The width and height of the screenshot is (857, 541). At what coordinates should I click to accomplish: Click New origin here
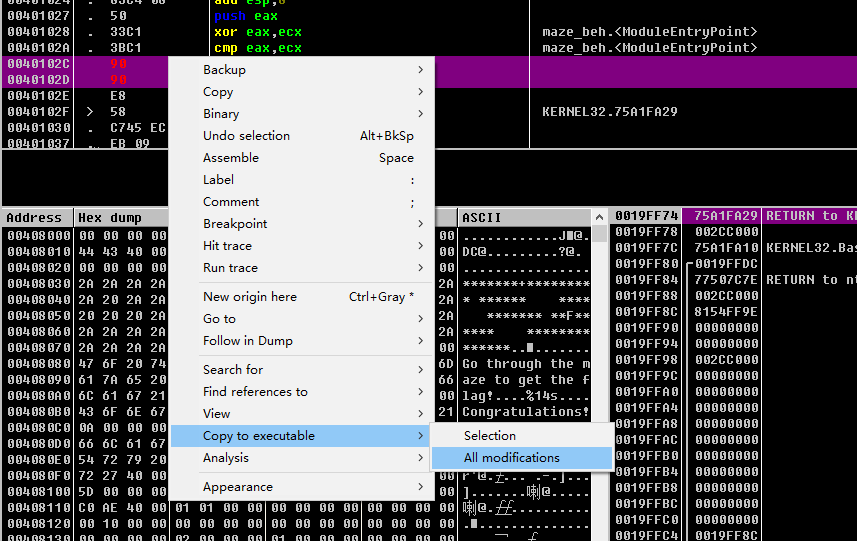click(250, 297)
